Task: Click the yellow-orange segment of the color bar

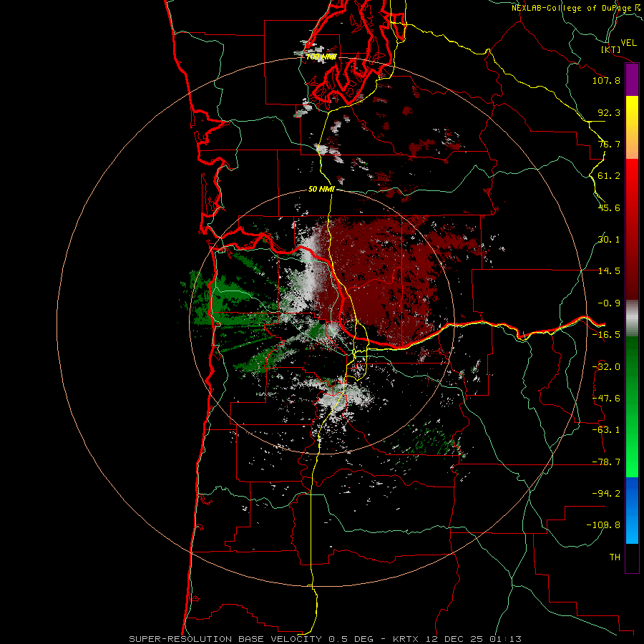Action: [632, 127]
